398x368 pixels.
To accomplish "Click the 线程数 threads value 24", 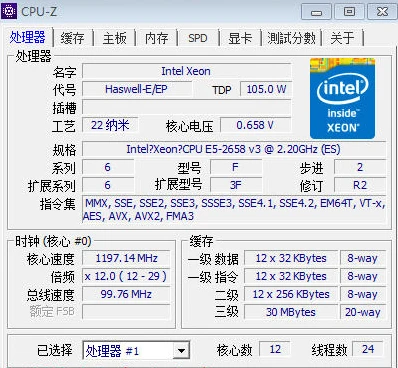I will pos(368,349).
